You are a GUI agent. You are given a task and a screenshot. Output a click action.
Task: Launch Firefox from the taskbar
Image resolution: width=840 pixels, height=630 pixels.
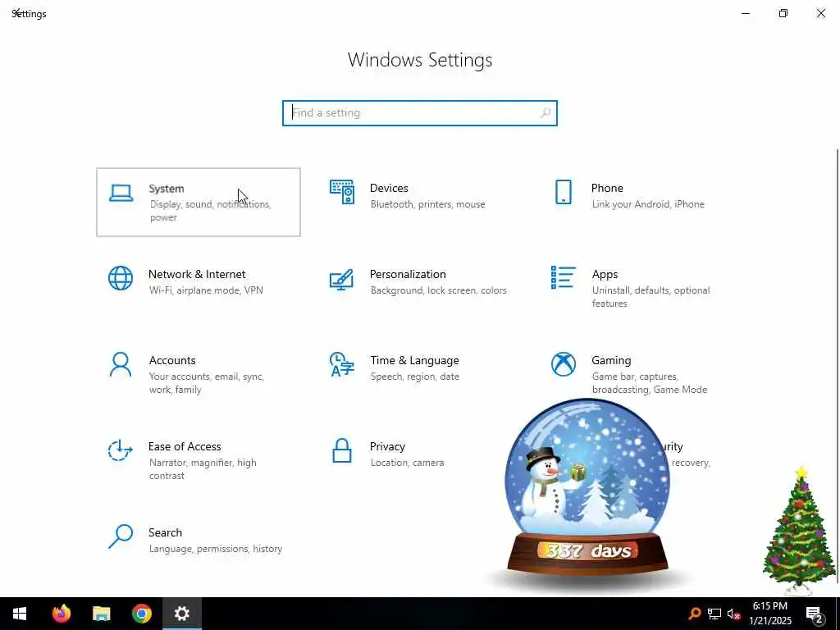click(62, 614)
